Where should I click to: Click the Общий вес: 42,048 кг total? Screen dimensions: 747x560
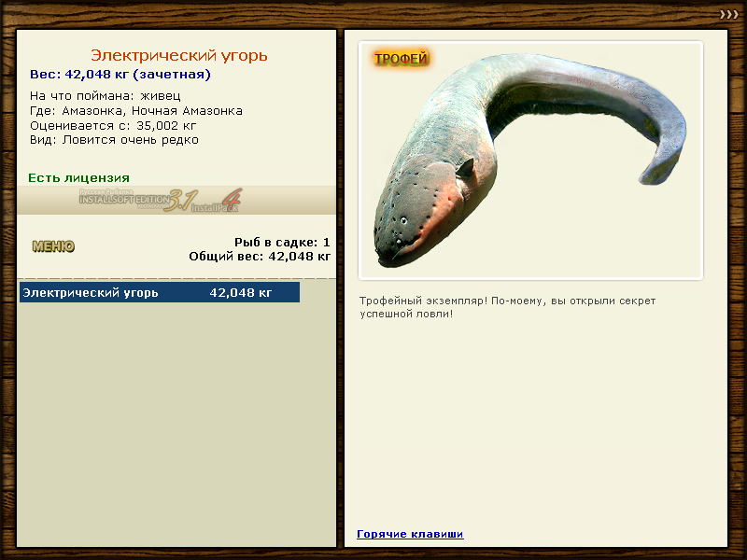[x=260, y=256]
